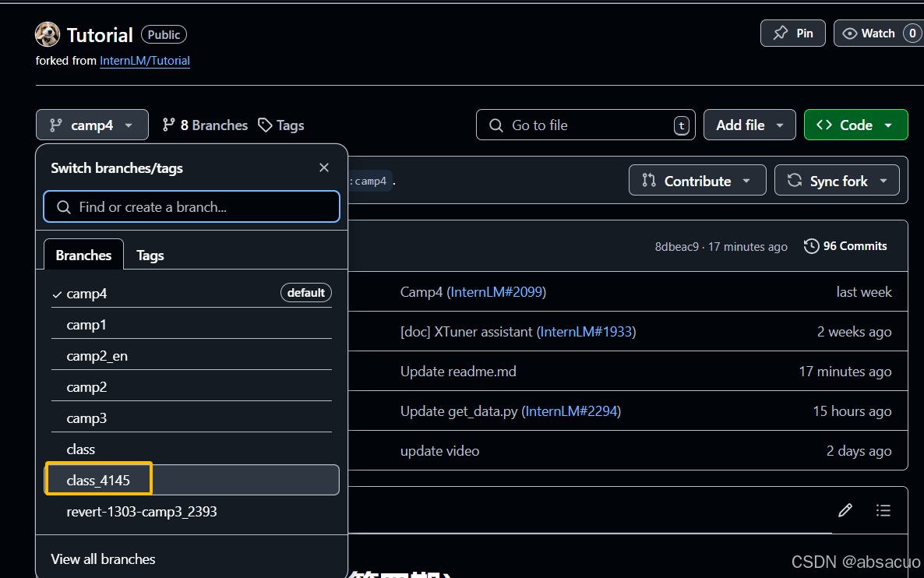Click the pin icon on Pin button
The height and width of the screenshot is (578, 924).
coord(780,33)
